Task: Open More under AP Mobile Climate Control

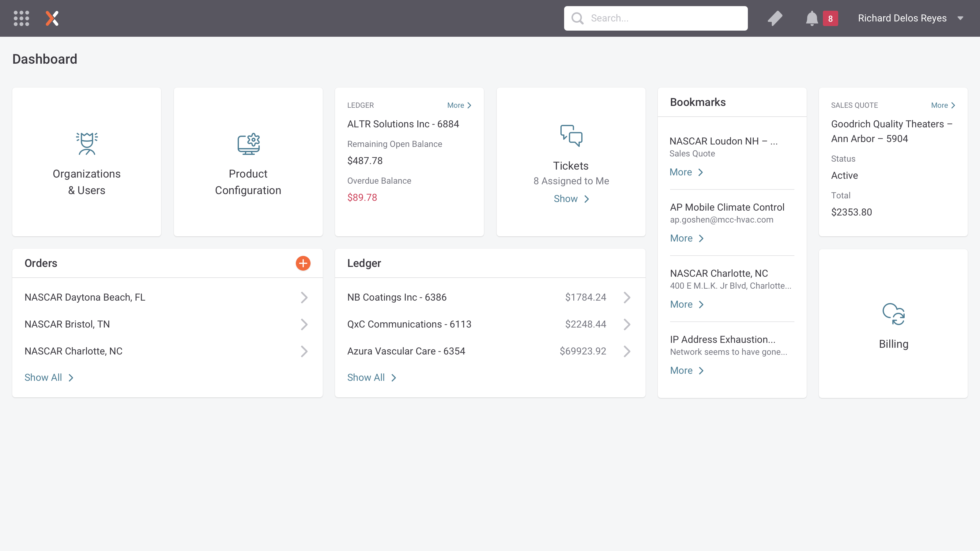Action: (x=687, y=238)
